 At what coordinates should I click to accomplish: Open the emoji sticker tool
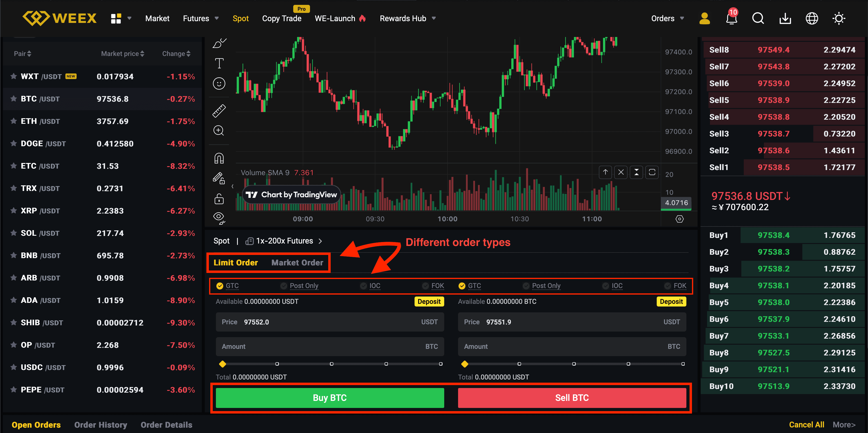(x=219, y=83)
